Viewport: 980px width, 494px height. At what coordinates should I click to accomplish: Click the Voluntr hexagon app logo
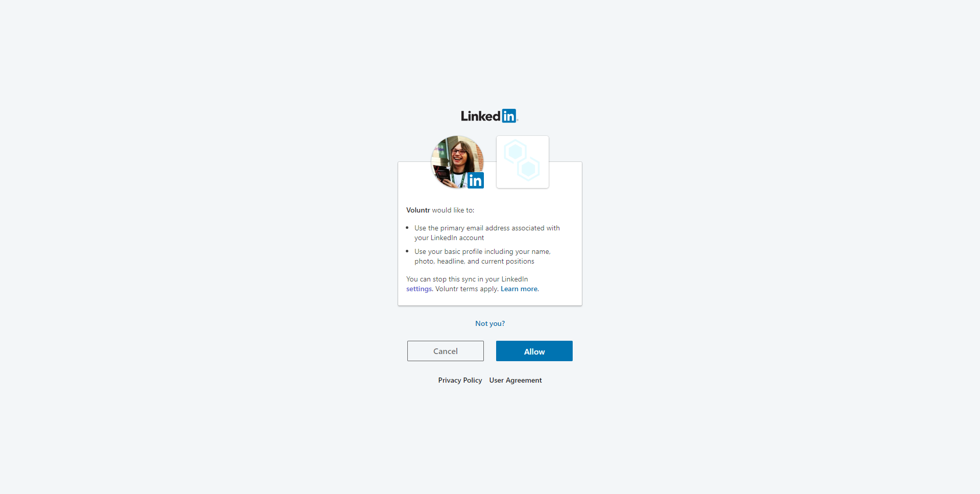522,161
